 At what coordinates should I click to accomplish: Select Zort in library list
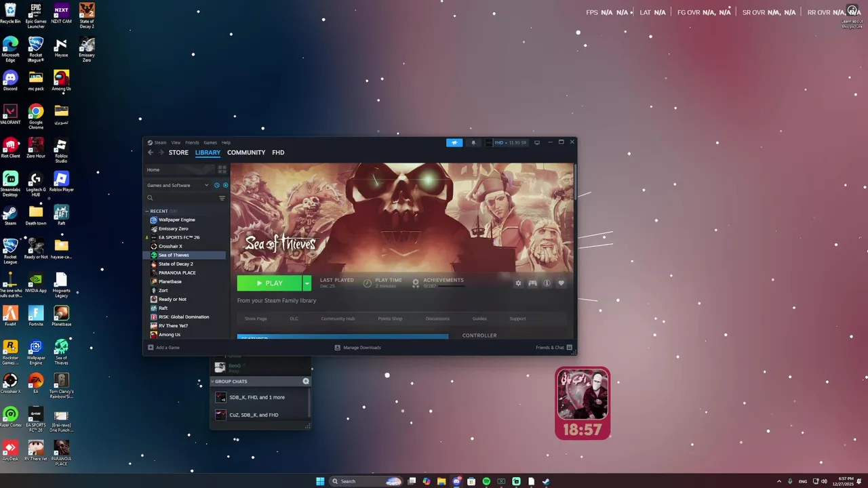coord(163,290)
